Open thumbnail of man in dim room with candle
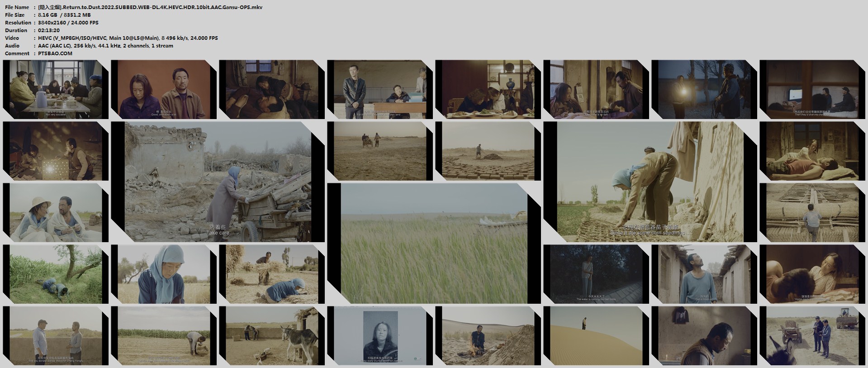The height and width of the screenshot is (368, 868). [x=704, y=336]
